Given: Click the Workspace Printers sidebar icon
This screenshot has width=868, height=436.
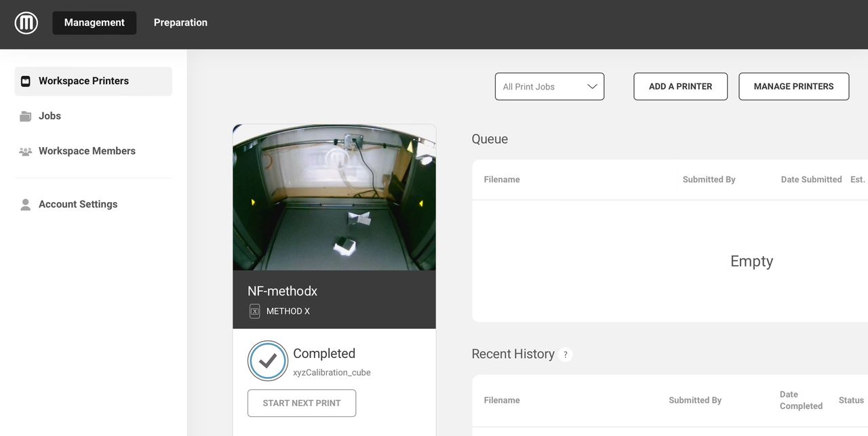Looking at the screenshot, I should click(x=26, y=81).
